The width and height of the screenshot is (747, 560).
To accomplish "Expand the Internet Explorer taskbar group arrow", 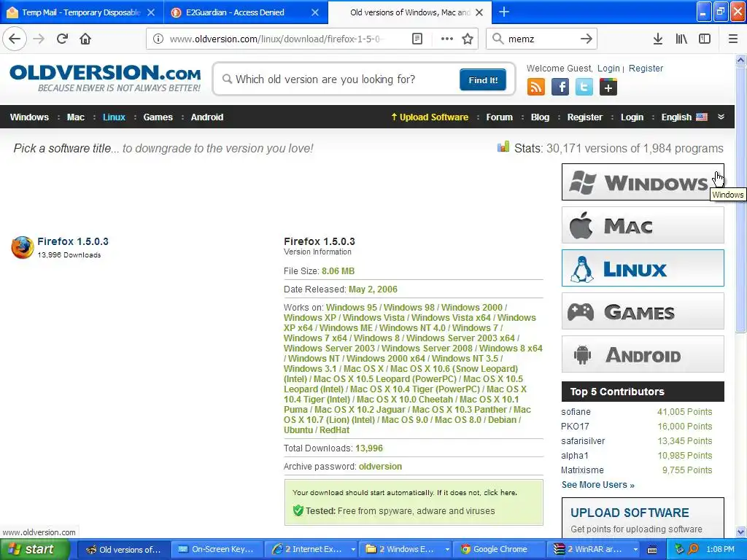I will click(353, 550).
